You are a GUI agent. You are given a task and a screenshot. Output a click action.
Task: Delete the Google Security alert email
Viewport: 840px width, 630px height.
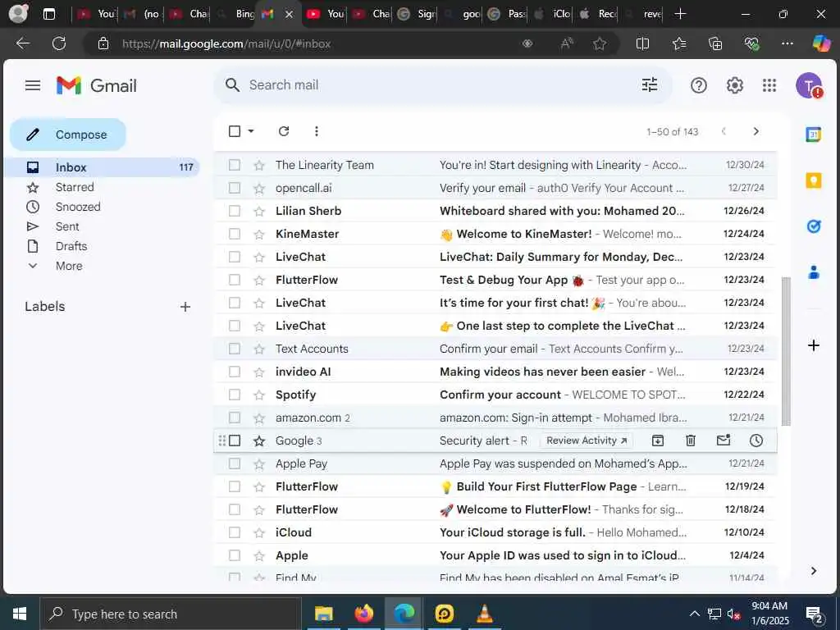click(691, 441)
